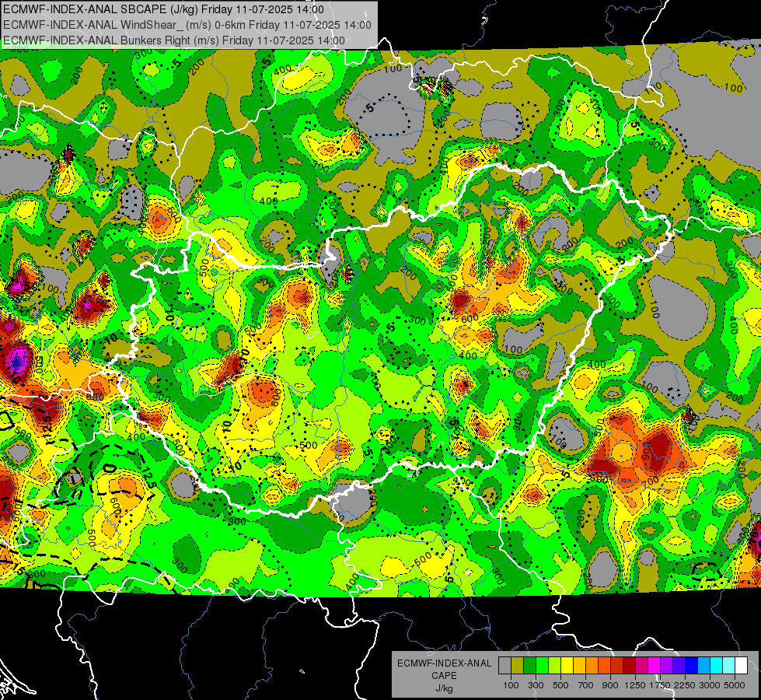The width and height of the screenshot is (761, 700).
Task: Click the legend scale value 100
Action: tap(511, 685)
